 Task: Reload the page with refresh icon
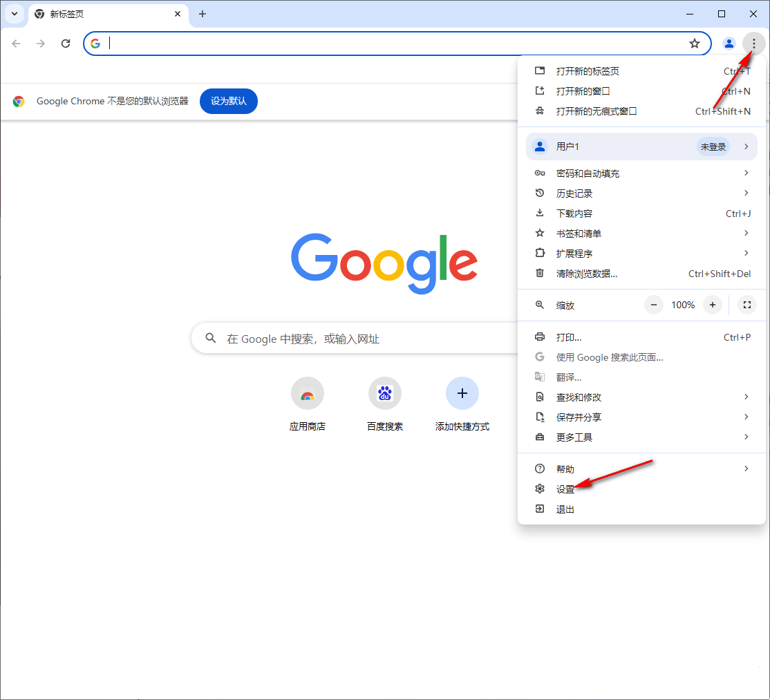[66, 44]
